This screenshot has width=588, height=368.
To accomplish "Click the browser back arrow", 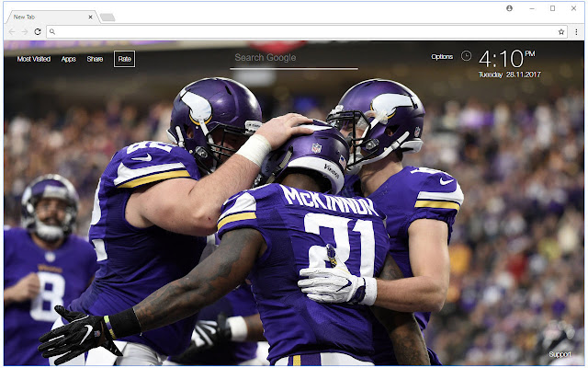I will (x=12, y=32).
